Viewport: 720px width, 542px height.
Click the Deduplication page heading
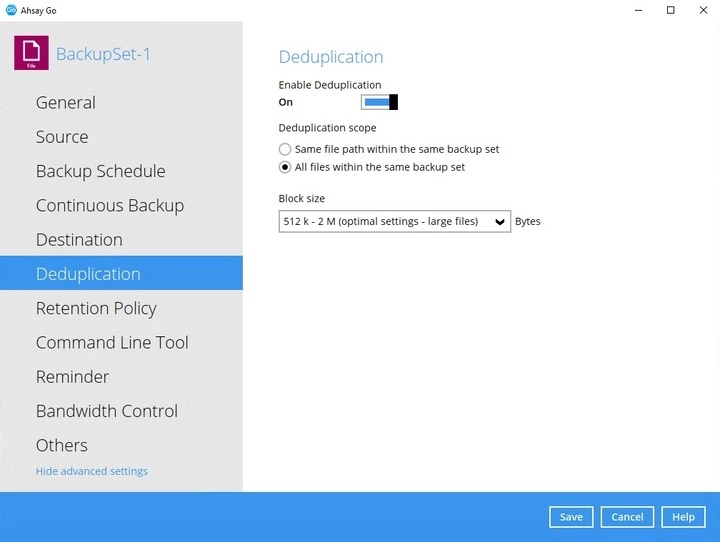[331, 57]
